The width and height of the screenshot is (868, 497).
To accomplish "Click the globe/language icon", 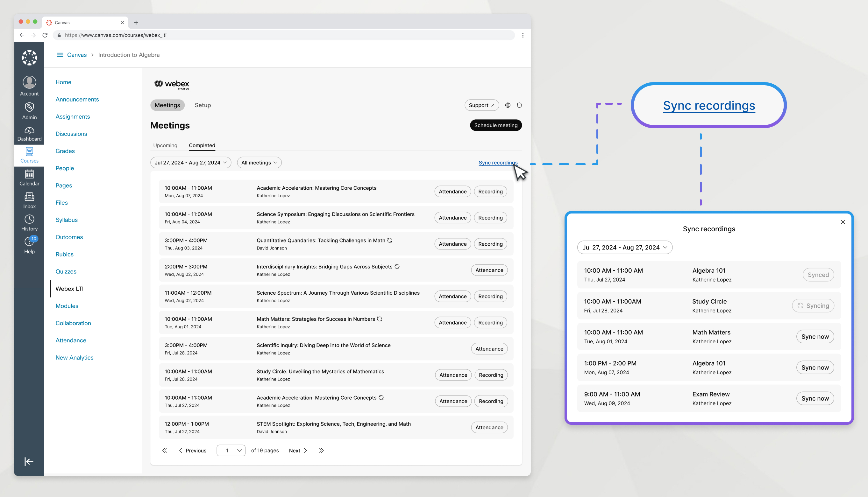I will tap(507, 105).
